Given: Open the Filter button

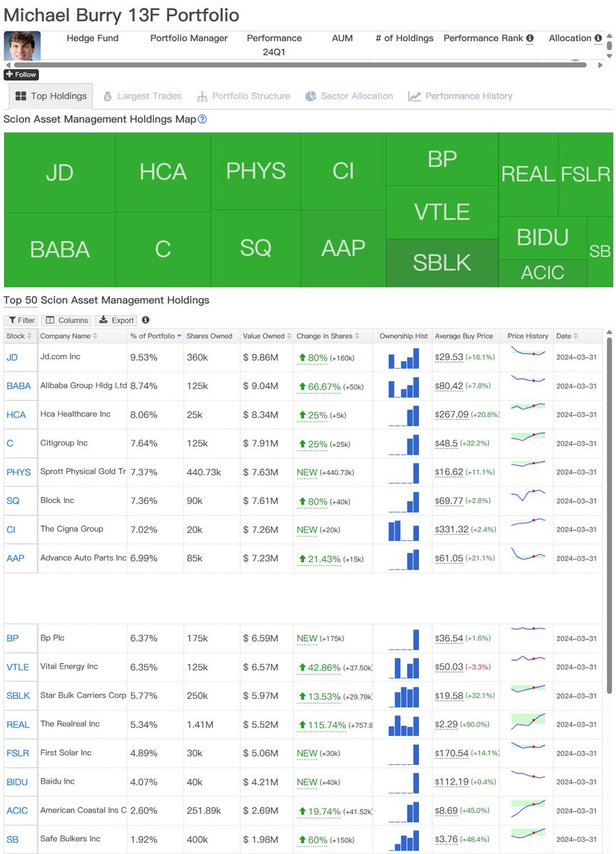Looking at the screenshot, I should click(21, 320).
